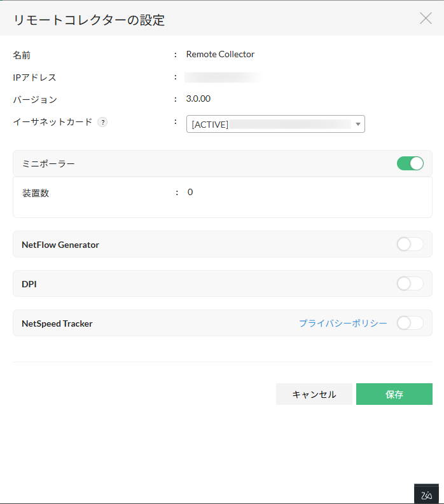Open the プライバシーポリシー link
This screenshot has height=504, width=444.
click(x=343, y=323)
